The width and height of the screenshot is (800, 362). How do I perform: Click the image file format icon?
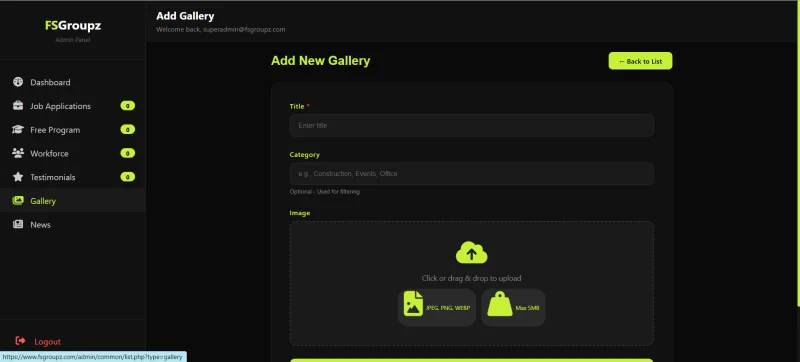coord(413,304)
